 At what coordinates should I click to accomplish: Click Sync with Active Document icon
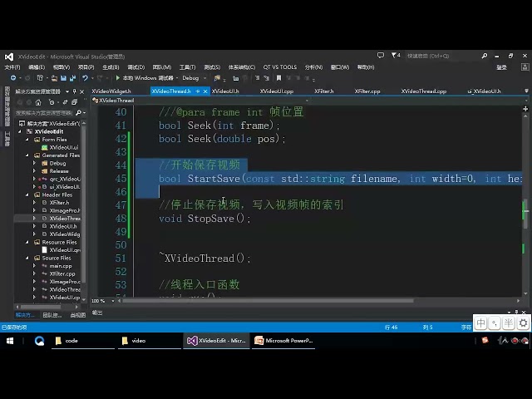tap(65, 101)
